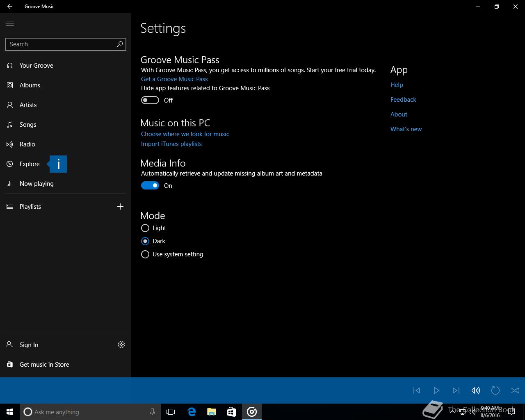525x420 pixels.
Task: Toggle hide Groove Music Pass features switch
Action: pos(150,100)
